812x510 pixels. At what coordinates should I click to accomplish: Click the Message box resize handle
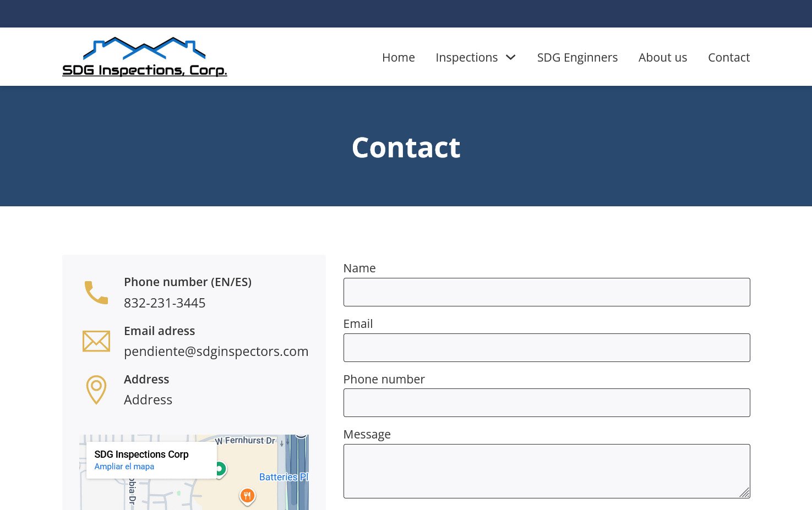click(744, 493)
